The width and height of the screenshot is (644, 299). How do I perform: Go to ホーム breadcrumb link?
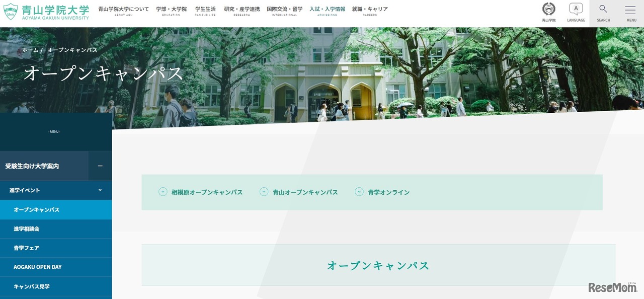pos(30,50)
